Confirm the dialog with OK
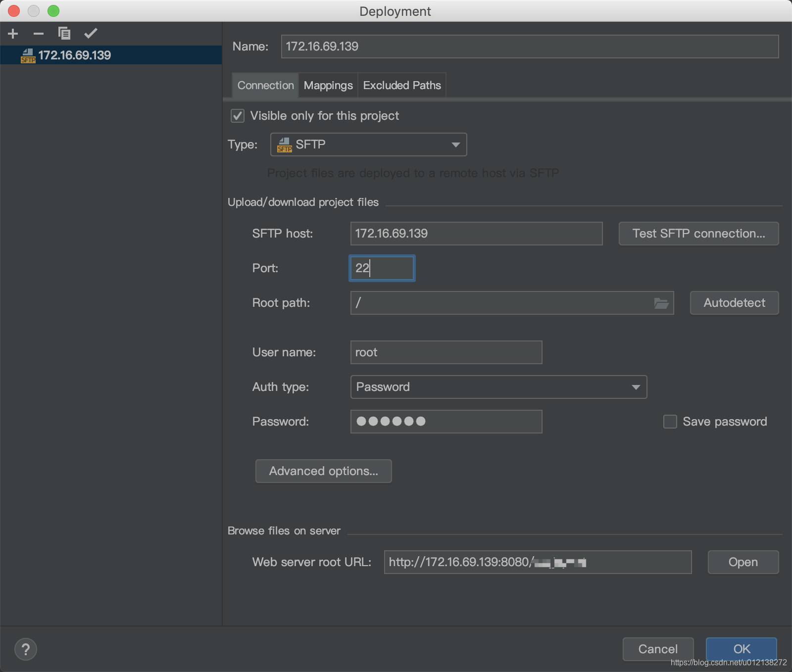Image resolution: width=792 pixels, height=672 pixels. [742, 649]
